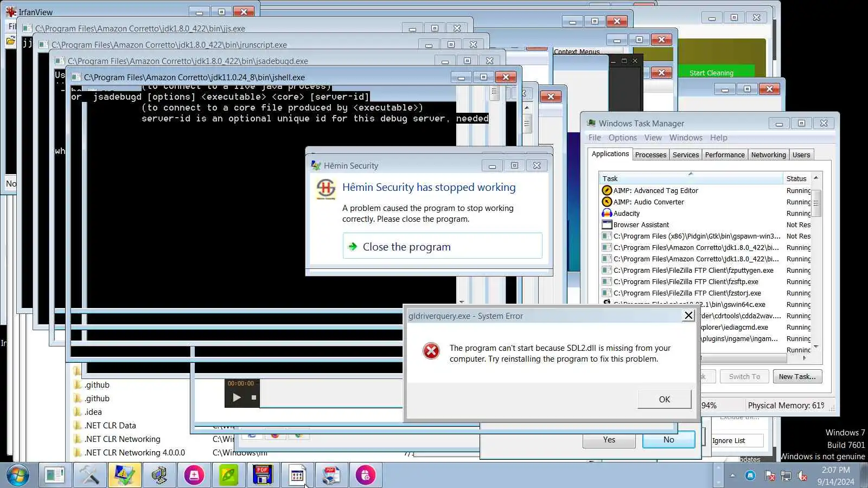Select the Audacity task row

(706, 213)
